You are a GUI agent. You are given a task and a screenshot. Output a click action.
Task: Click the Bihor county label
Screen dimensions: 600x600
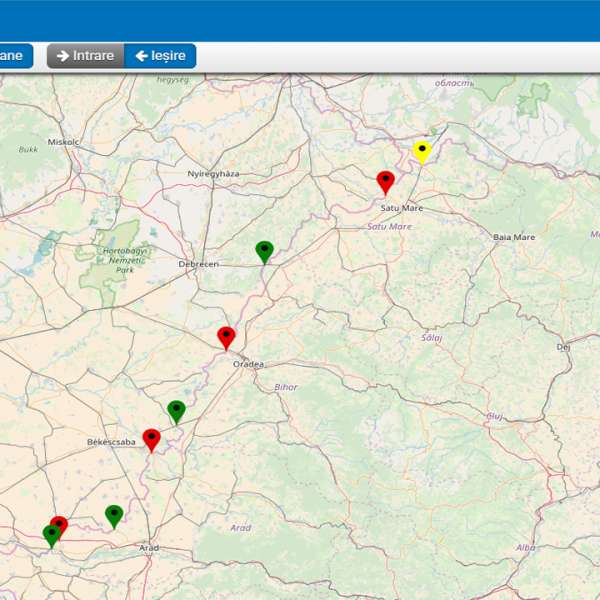(285, 387)
